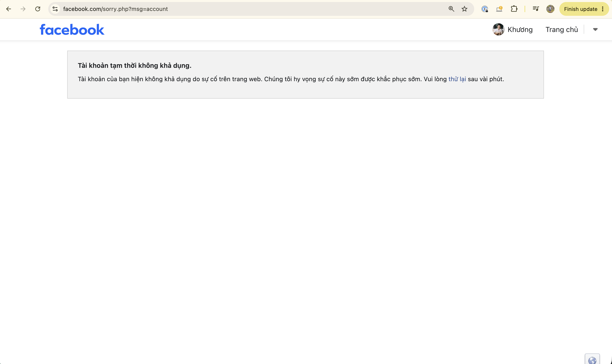Click the Facebook logo
Viewport: 612px width, 364px height.
[x=72, y=29]
